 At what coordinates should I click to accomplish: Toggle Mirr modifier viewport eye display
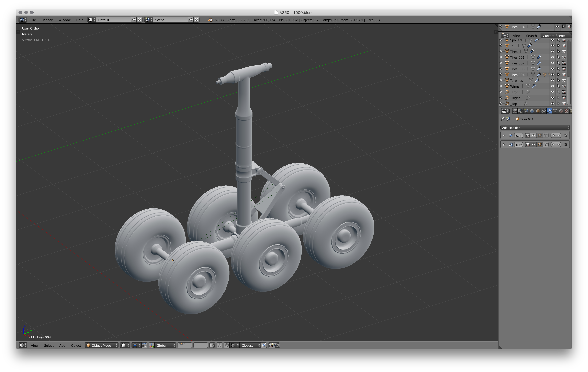tap(534, 145)
